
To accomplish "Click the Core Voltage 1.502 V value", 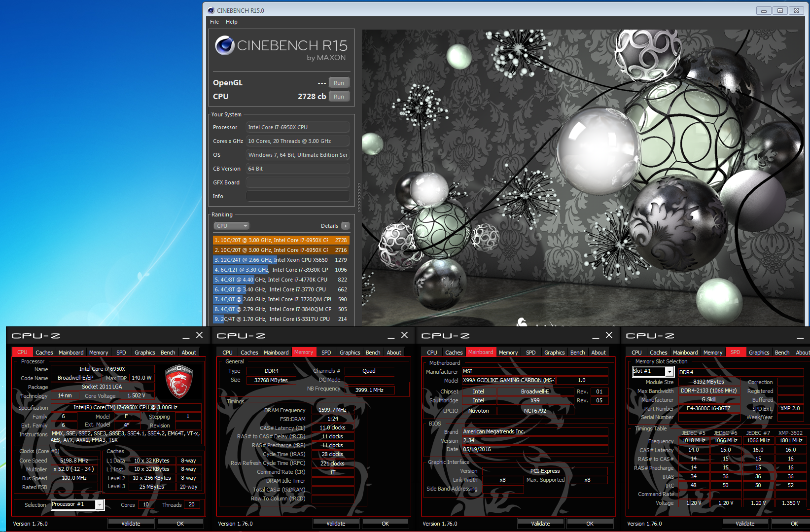I will 136,395.
